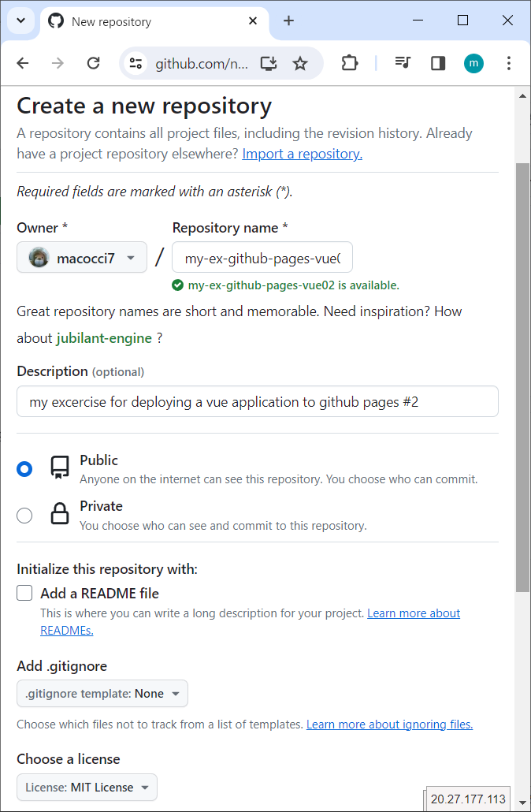Screen dimensions: 531x812
Task: Click inside the Description input field
Action: coord(258,401)
